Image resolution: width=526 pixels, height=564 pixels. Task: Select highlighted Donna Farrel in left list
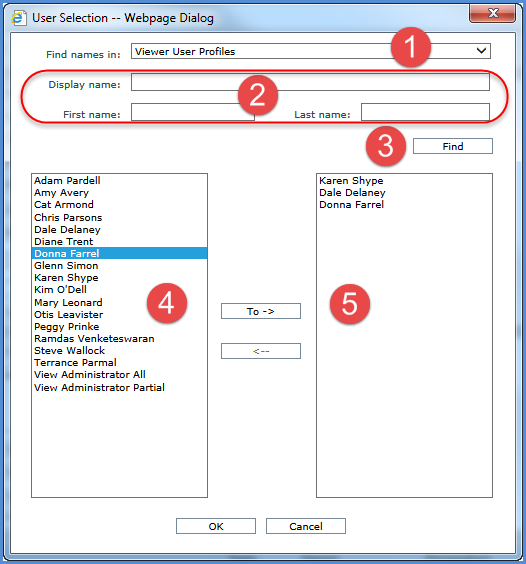coord(119,253)
